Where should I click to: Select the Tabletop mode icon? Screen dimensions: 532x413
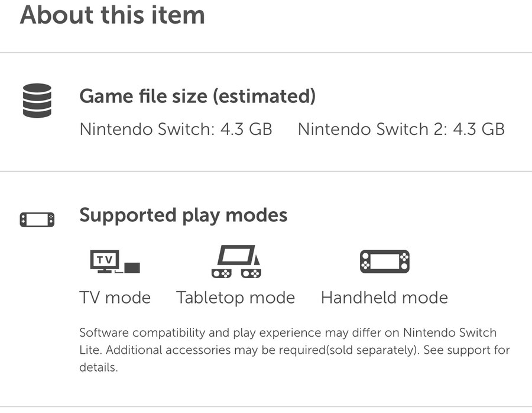click(x=235, y=262)
